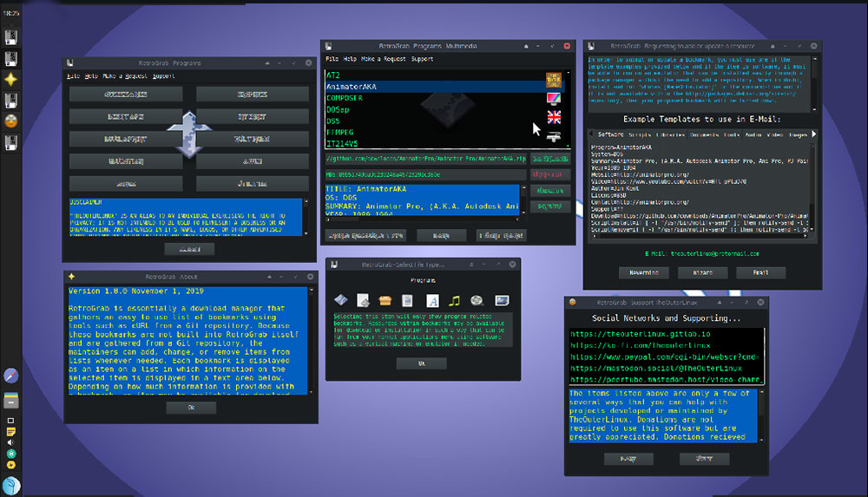868x497 pixels.
Task: Click OK in the RetroGrab About window
Action: coord(191,408)
